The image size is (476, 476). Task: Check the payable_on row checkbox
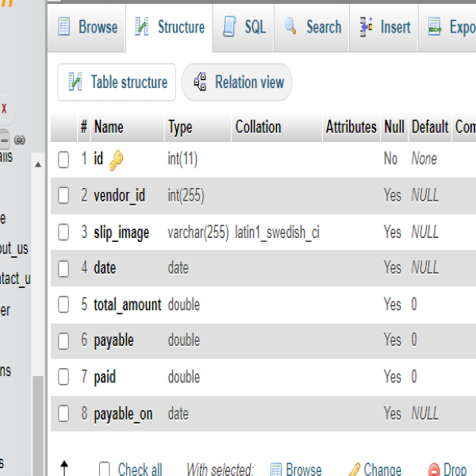click(x=64, y=414)
